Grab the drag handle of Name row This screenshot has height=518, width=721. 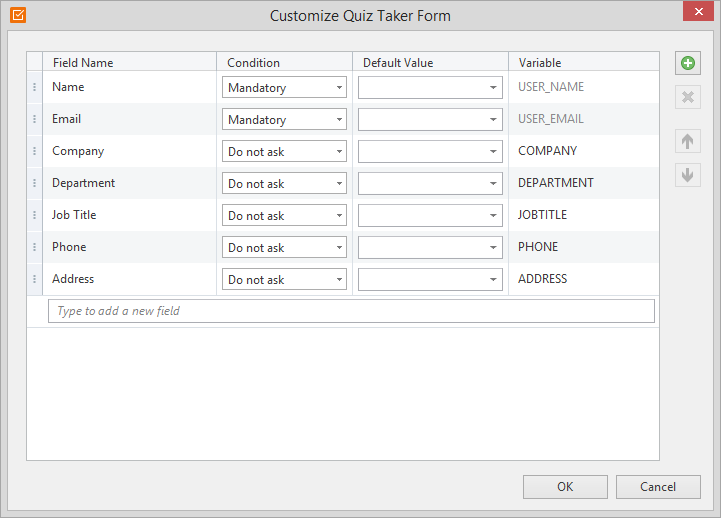coord(34,87)
